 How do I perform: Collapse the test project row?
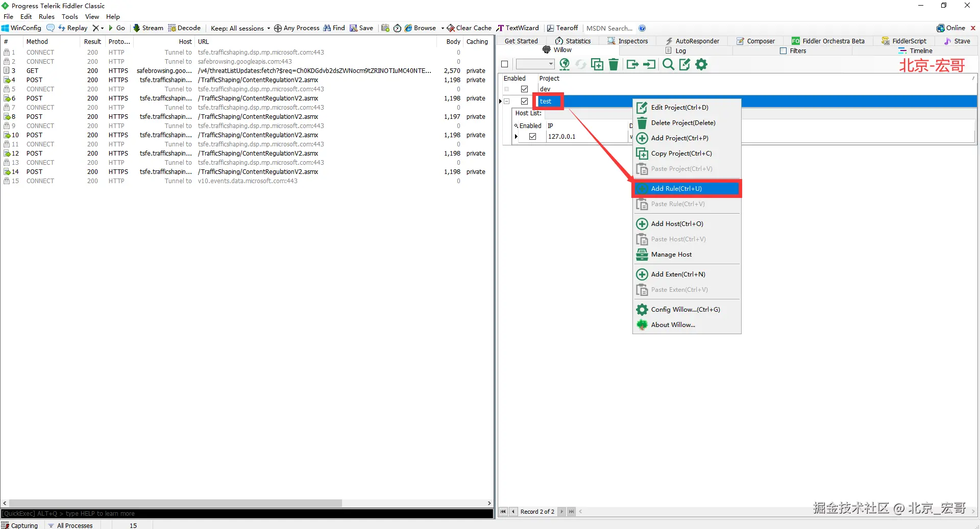click(x=507, y=102)
